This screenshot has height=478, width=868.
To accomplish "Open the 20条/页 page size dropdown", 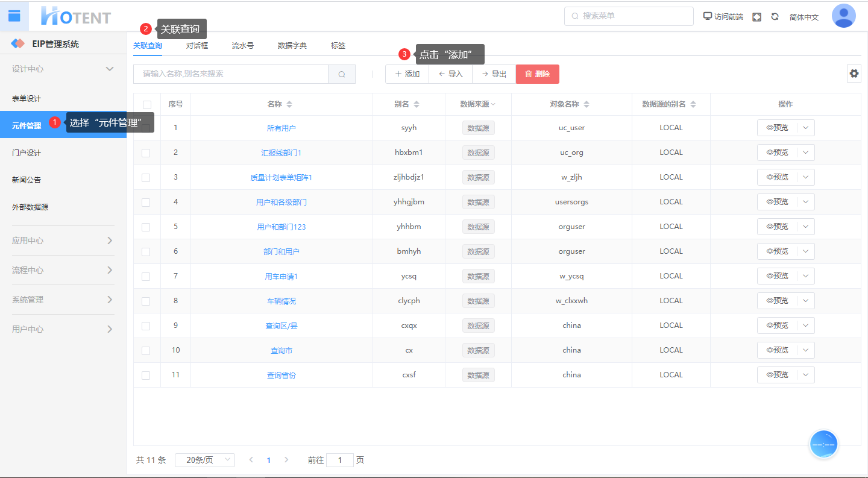I will (205, 460).
